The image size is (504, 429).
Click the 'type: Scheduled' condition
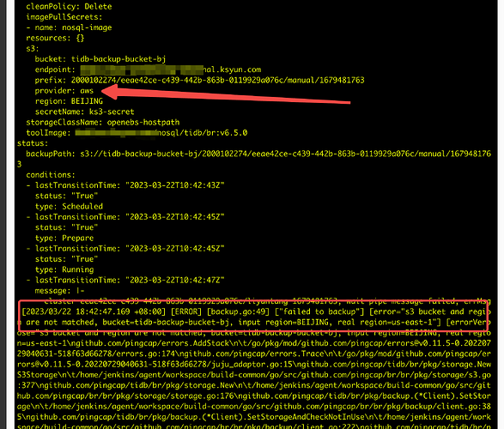[x=69, y=207]
